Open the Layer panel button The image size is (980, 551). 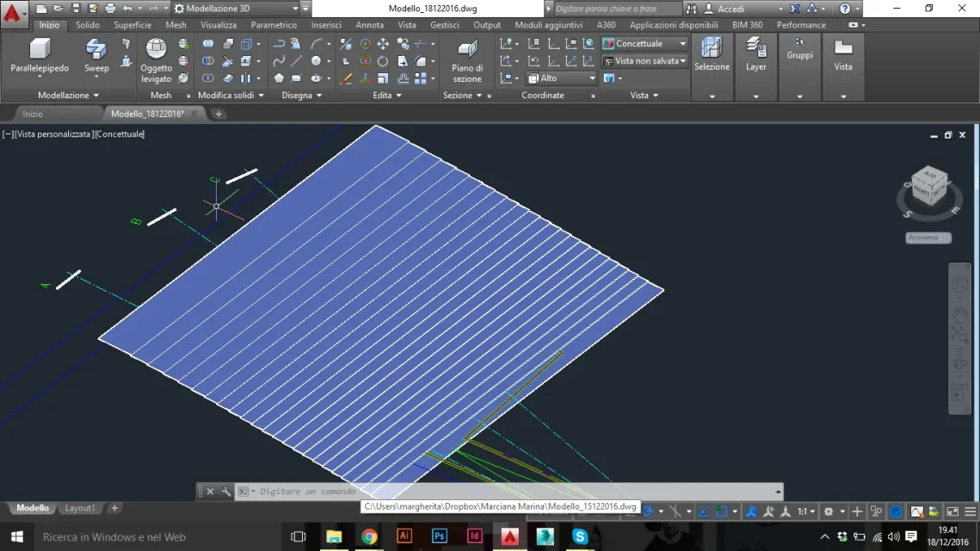click(755, 55)
